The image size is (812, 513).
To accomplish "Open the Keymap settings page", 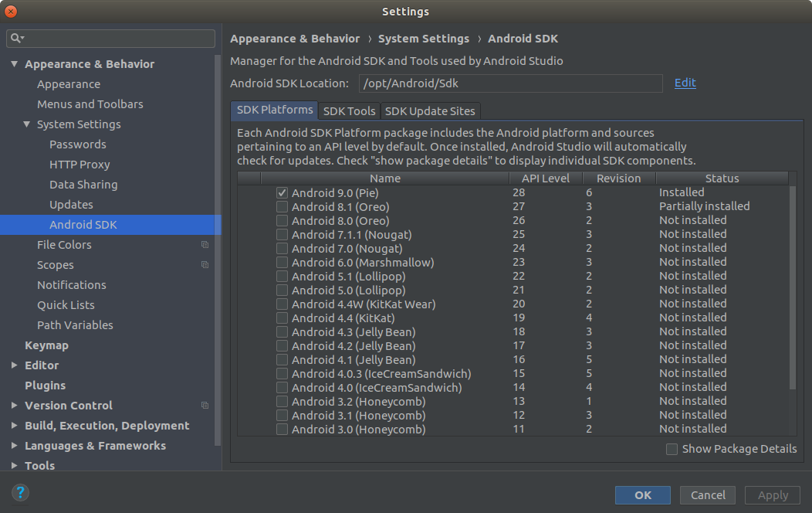I will coord(46,345).
